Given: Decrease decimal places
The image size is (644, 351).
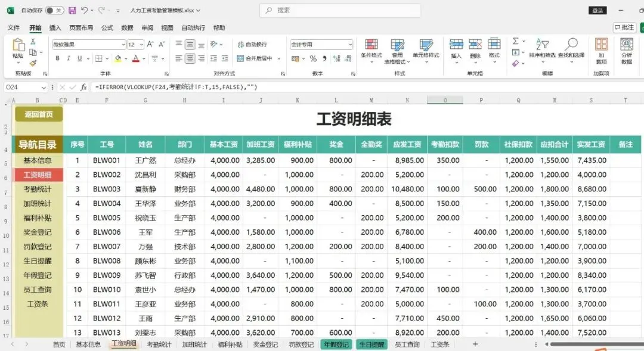Looking at the screenshot, I should click(x=348, y=59).
